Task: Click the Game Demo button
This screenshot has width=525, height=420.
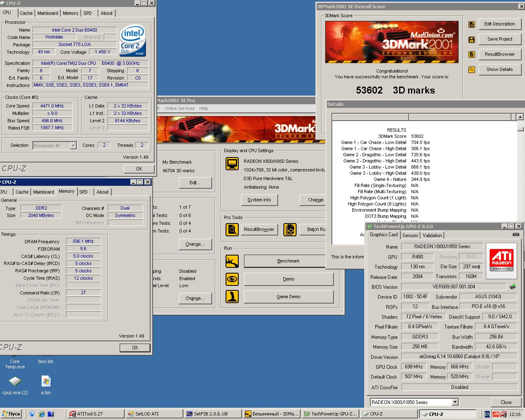Action: pyautogui.click(x=289, y=297)
